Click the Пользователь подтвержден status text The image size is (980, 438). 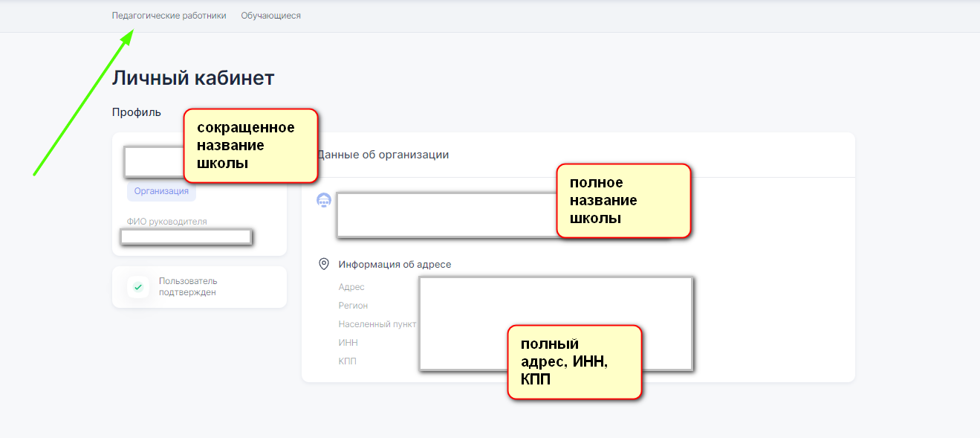pyautogui.click(x=188, y=287)
